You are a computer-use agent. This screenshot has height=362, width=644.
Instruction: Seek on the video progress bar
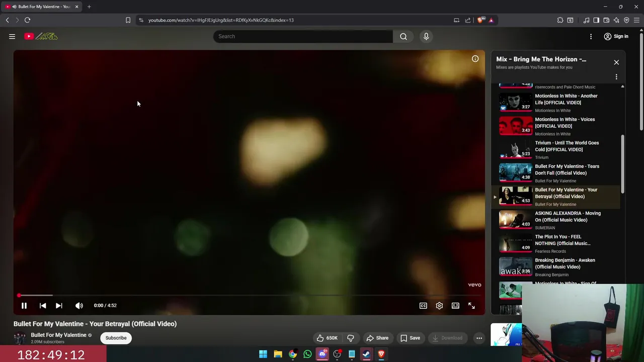click(x=249, y=295)
